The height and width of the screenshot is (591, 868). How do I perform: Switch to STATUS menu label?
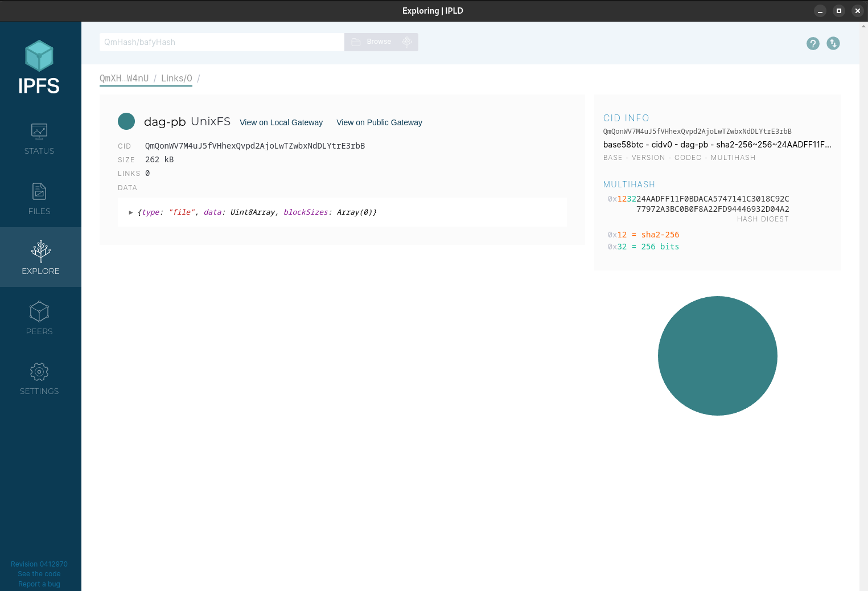point(39,151)
